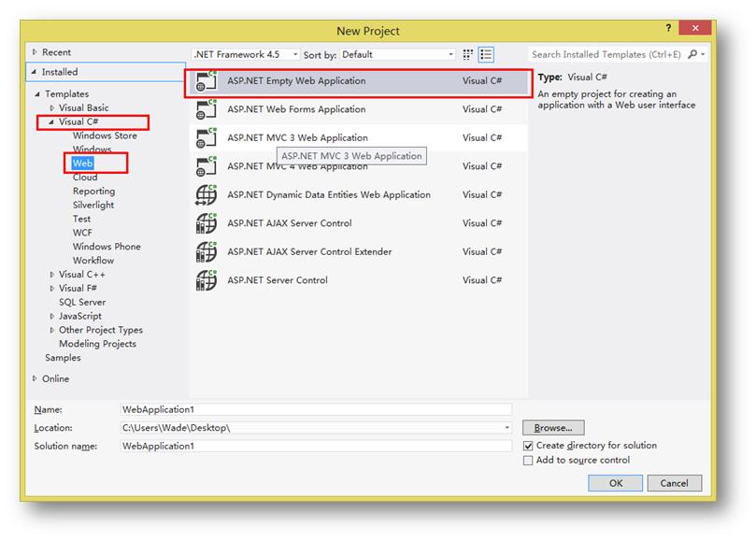This screenshot has width=756, height=541.
Task: Enable Add to source control checkbox
Action: (529, 461)
